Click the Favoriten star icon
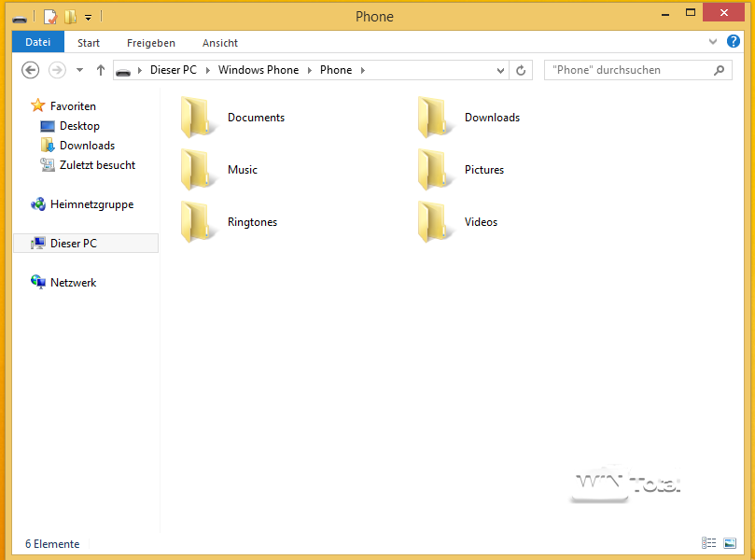This screenshot has height=560, width=755. pyautogui.click(x=37, y=105)
